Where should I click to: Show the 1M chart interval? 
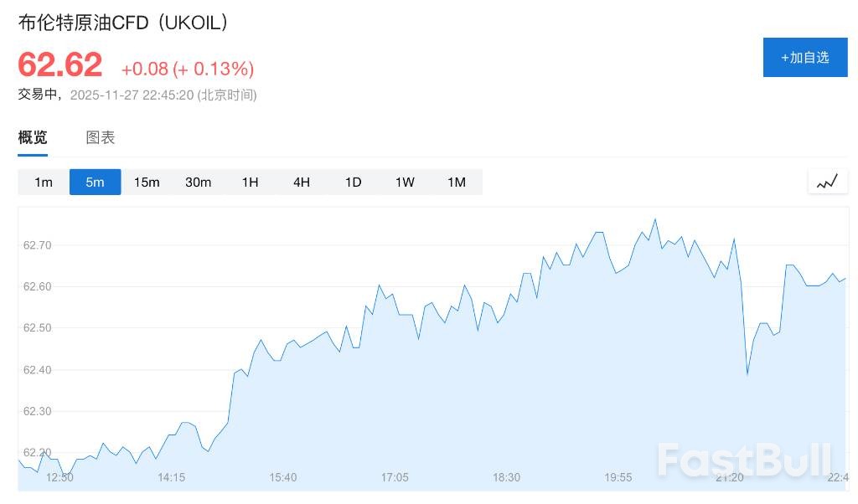pyautogui.click(x=457, y=182)
